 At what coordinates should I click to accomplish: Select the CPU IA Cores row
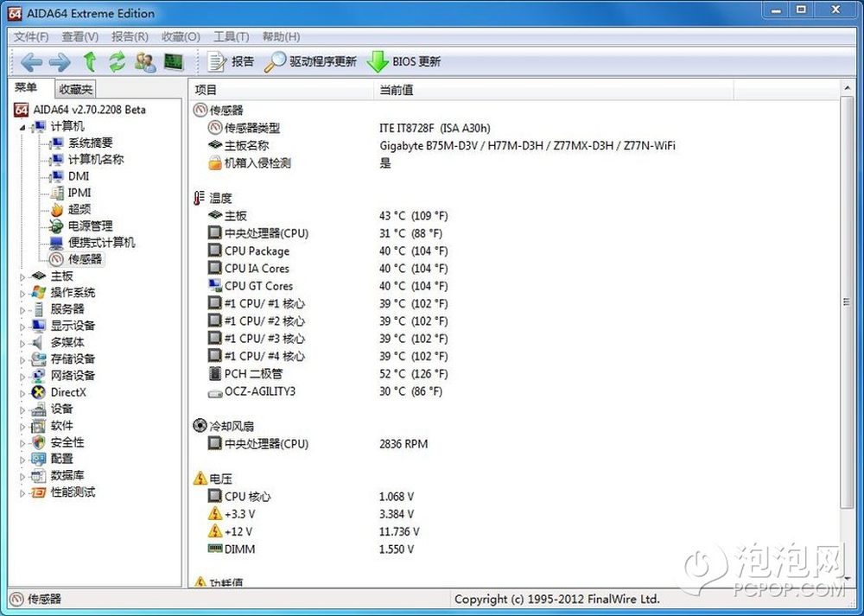coord(512,269)
